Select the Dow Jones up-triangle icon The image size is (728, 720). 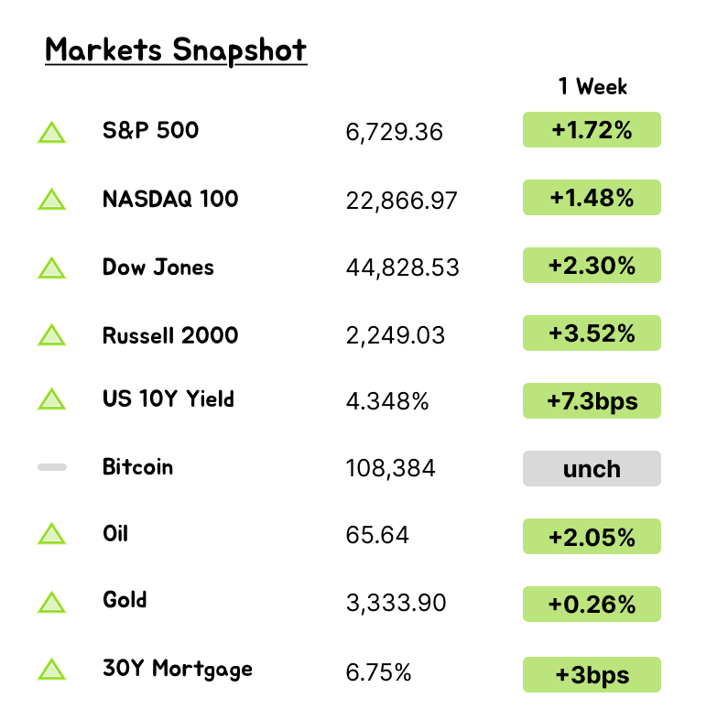coord(52,269)
